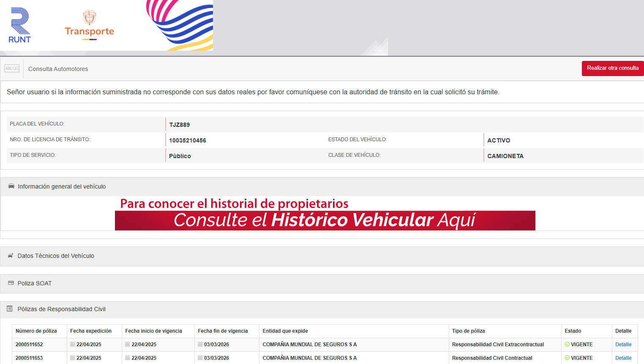Collapse the Pólizas de Responsabilidad Civil section
Viewport: 644px width, 364px height.
tap(61, 309)
